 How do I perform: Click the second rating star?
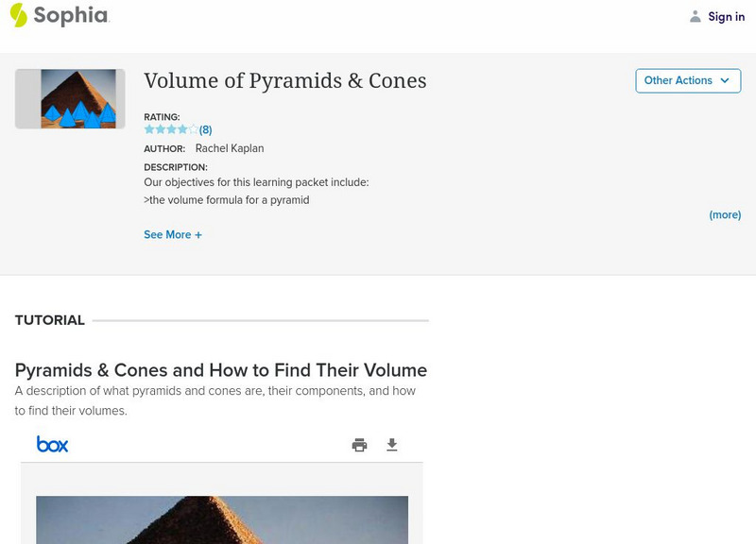pos(161,129)
